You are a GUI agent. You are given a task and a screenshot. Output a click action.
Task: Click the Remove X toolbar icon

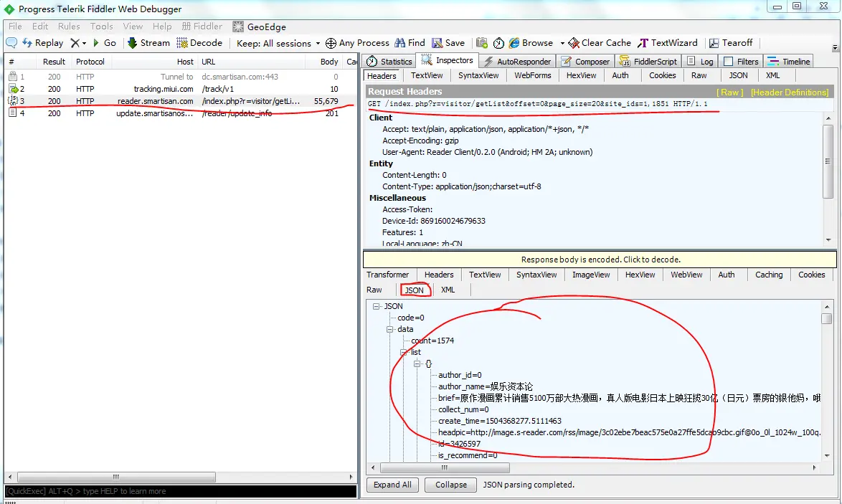click(75, 43)
